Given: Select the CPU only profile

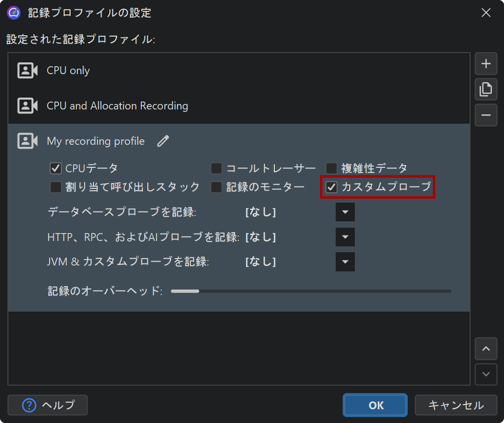Looking at the screenshot, I should tap(239, 70).
